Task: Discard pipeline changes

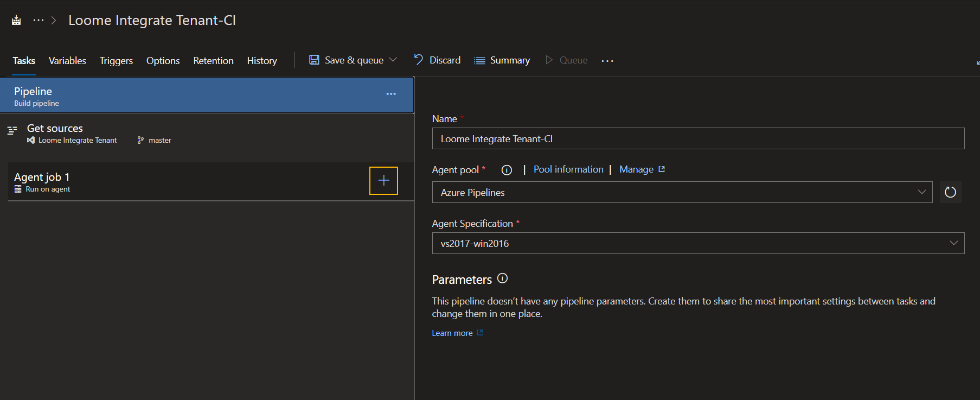Action: point(437,60)
